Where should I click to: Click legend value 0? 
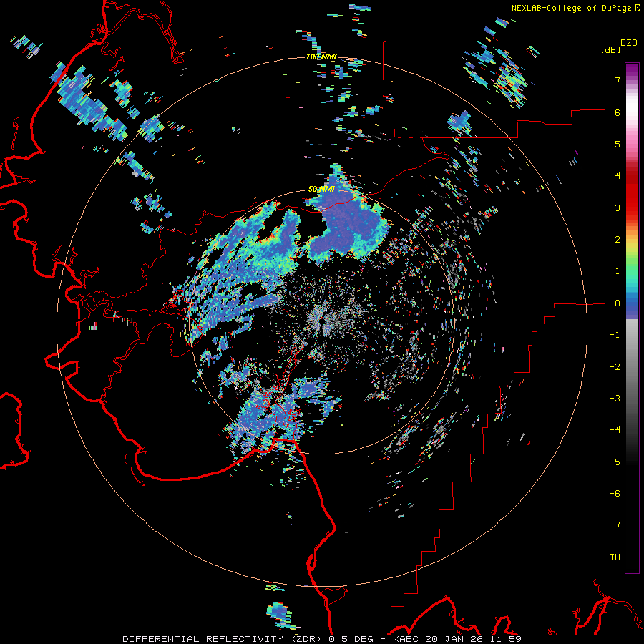pos(618,303)
